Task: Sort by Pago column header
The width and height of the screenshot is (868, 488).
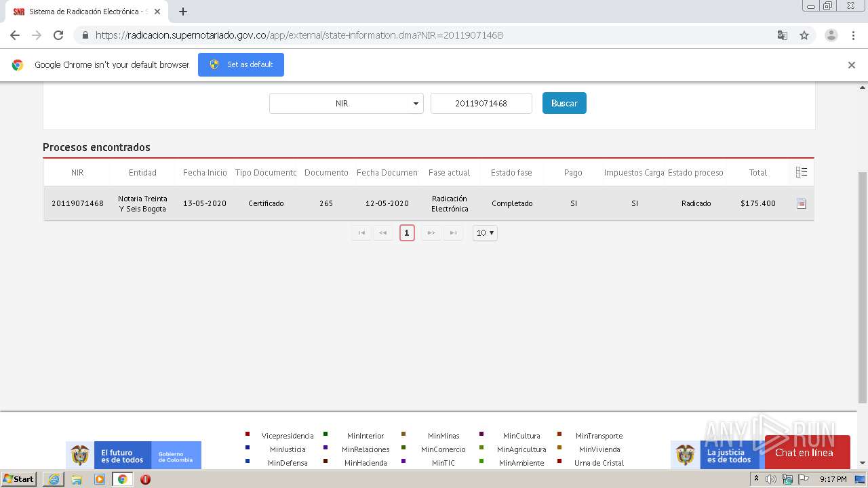Action: click(573, 172)
